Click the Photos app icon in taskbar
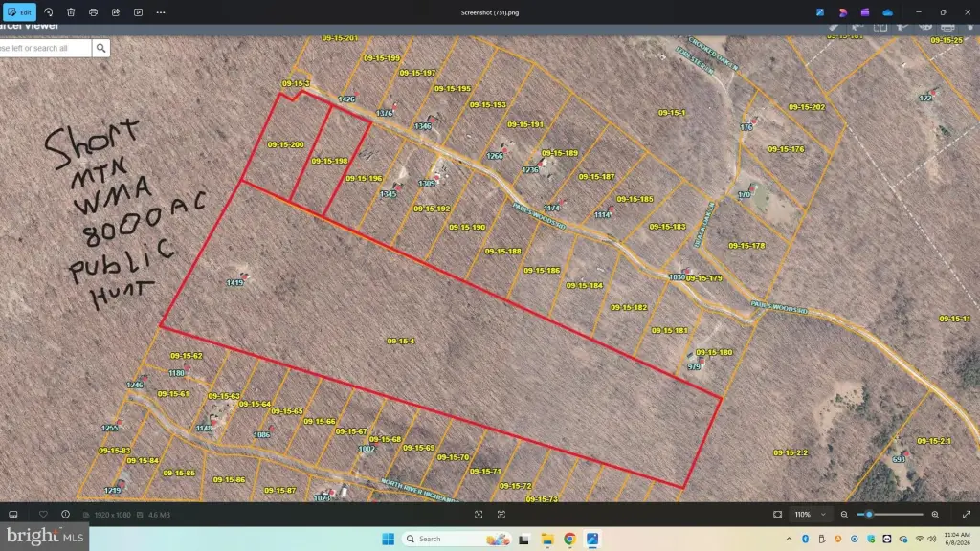980x551 pixels. pyautogui.click(x=591, y=539)
